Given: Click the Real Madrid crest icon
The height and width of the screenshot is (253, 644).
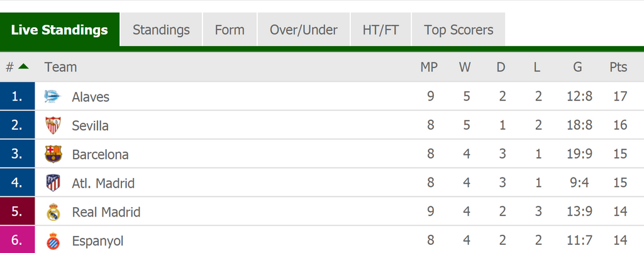Looking at the screenshot, I should point(53,212).
